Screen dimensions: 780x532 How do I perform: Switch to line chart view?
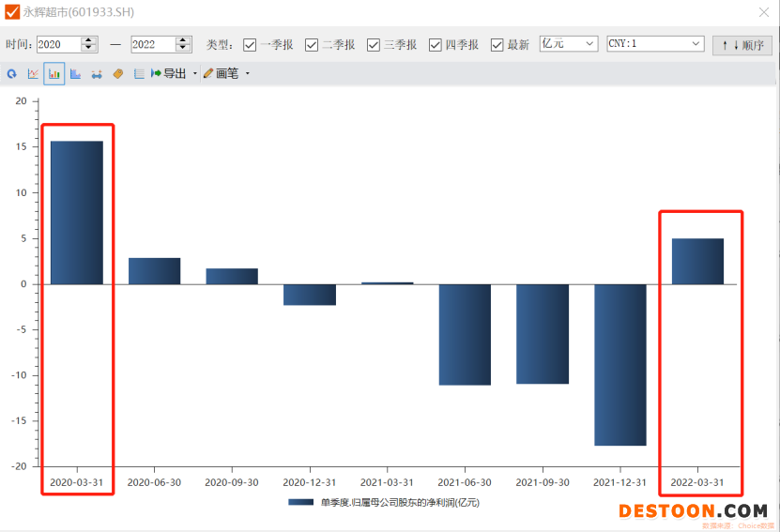tap(33, 73)
